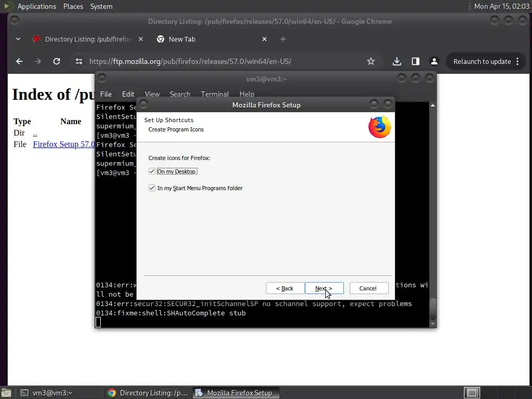Viewport: 532px width, 399px height.
Task: Open the Firefox Setup 57.0 file link
Action: [64, 144]
